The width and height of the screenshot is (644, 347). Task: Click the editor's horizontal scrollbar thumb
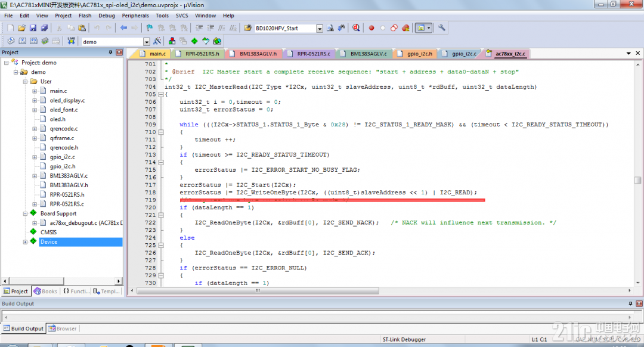pos(258,290)
